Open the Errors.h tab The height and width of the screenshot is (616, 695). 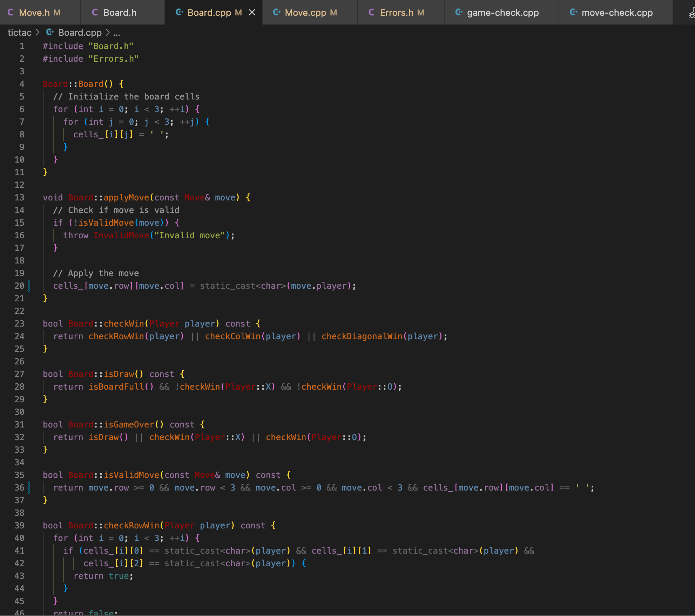(397, 13)
